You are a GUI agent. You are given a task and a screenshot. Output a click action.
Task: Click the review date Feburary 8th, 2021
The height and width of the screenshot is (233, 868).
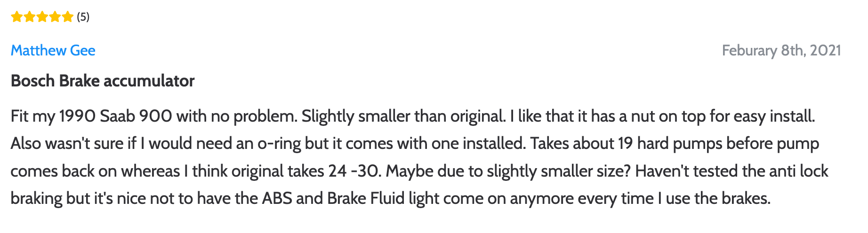[x=781, y=51]
